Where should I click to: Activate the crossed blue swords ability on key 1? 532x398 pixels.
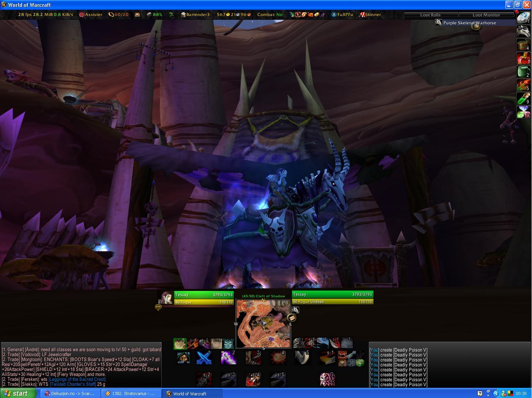pyautogui.click(x=204, y=358)
